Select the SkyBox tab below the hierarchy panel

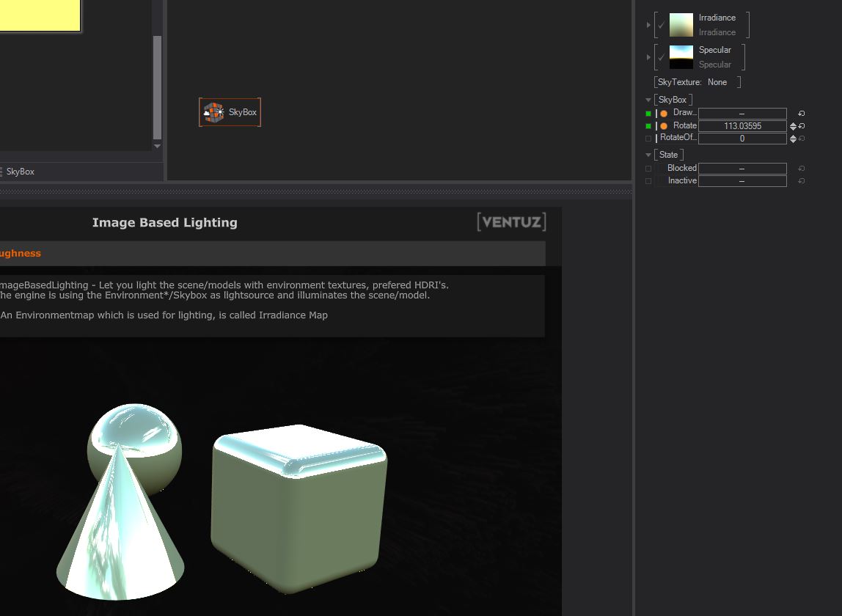point(20,172)
